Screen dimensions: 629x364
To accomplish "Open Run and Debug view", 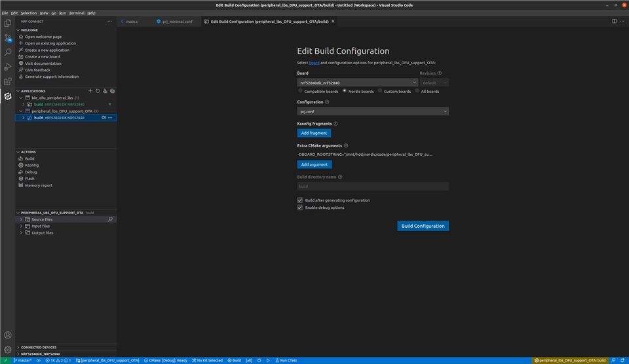I will coord(8,67).
